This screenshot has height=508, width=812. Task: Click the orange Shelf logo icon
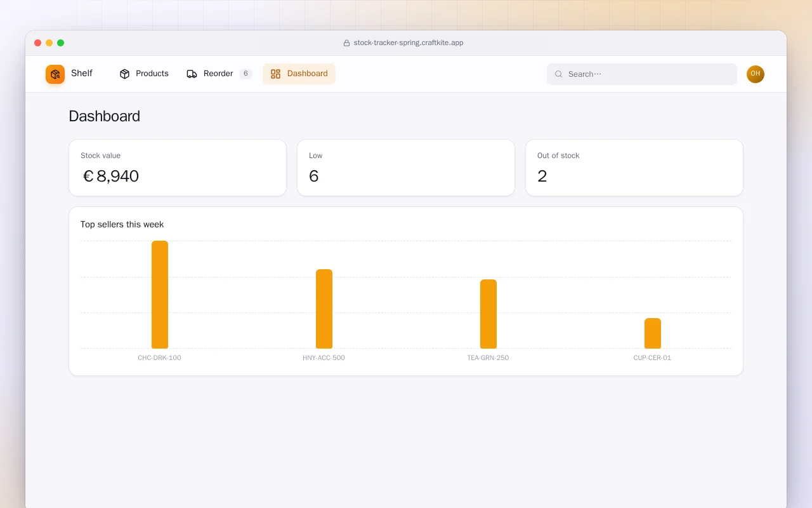[55, 74]
